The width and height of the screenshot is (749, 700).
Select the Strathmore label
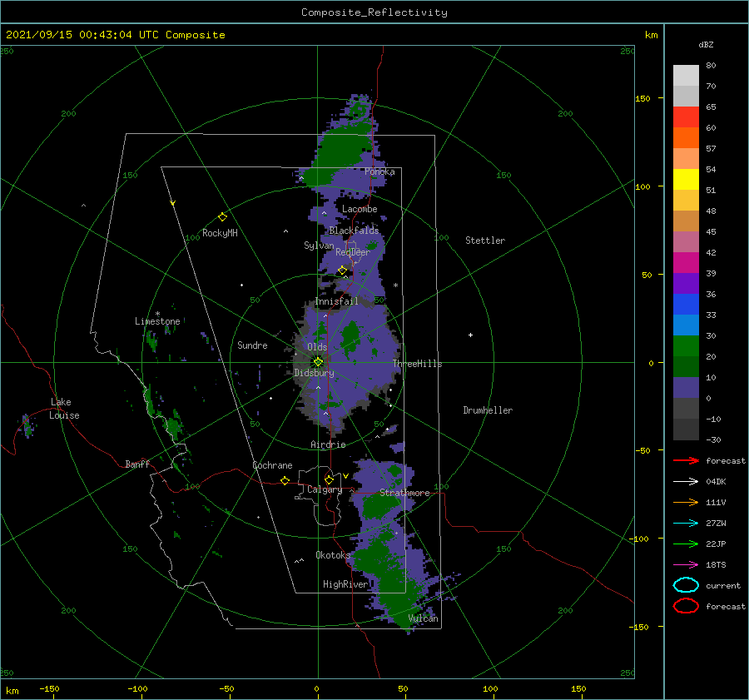(x=404, y=493)
